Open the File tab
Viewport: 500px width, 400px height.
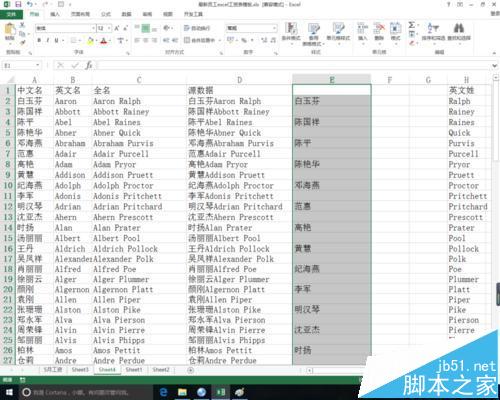click(11, 14)
